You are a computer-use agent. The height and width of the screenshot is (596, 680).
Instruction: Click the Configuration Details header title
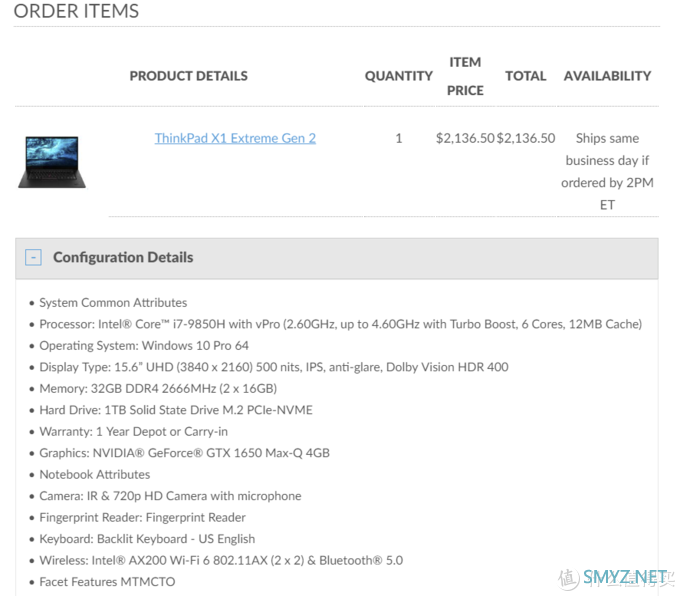[x=123, y=257]
